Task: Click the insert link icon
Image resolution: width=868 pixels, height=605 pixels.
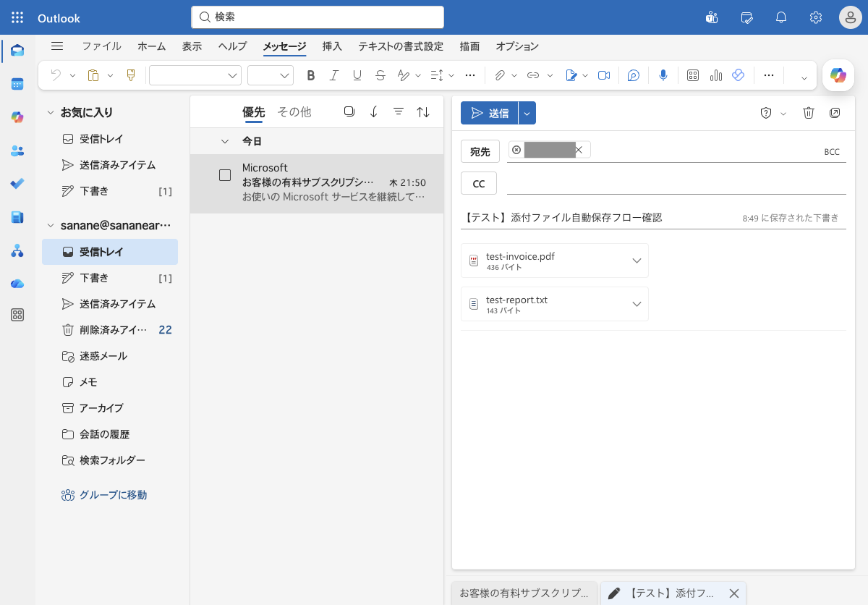Action: 533,75
